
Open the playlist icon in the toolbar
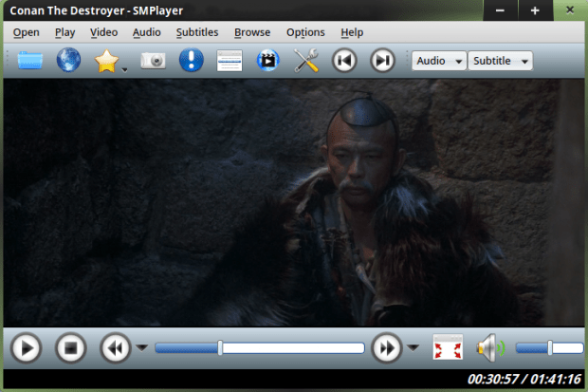click(230, 61)
